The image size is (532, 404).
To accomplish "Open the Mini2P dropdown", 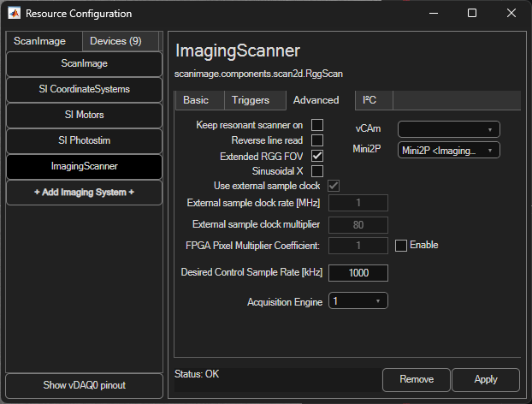I will click(448, 150).
